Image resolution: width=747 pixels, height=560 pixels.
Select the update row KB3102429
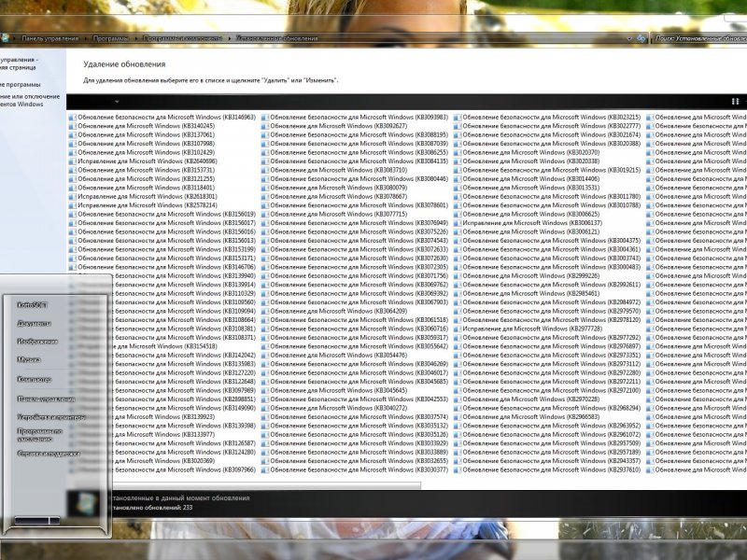(x=142, y=152)
